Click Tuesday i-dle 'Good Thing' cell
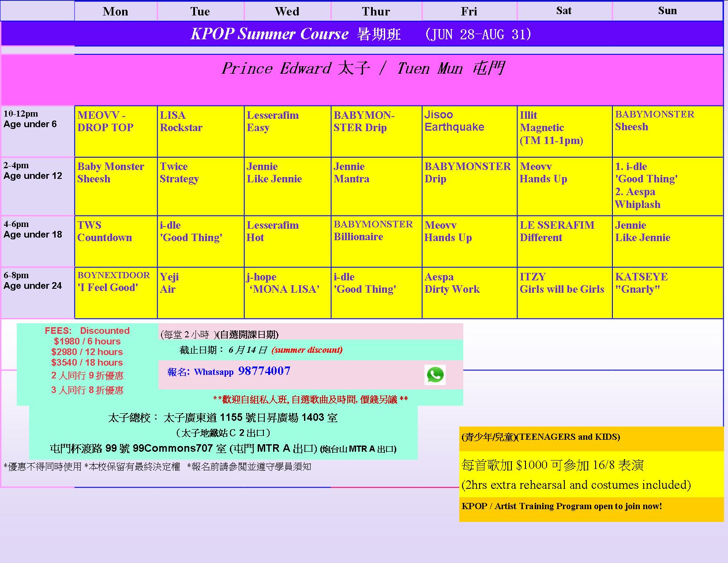The width and height of the screenshot is (728, 563). [201, 241]
